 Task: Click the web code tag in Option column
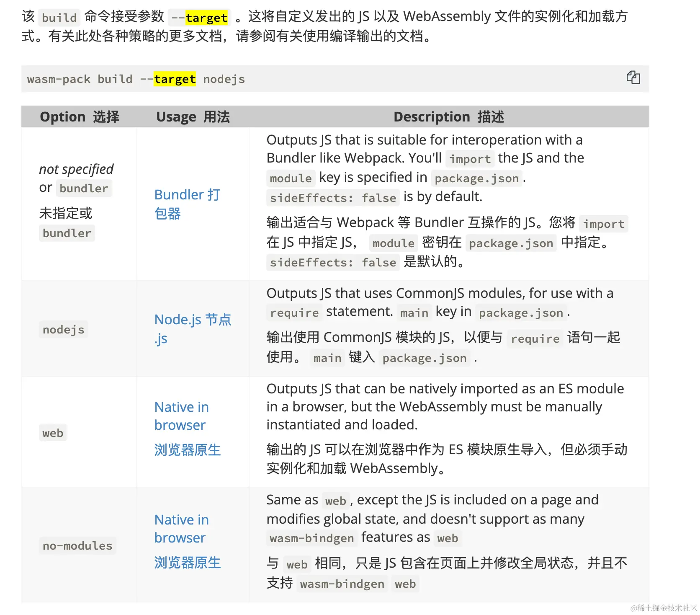[x=53, y=433]
